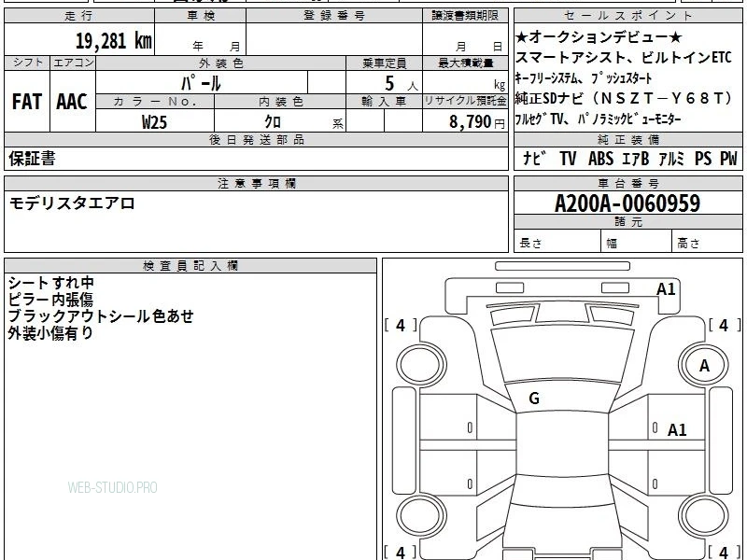Select the "A" mark inside the wheel circle

[704, 366]
